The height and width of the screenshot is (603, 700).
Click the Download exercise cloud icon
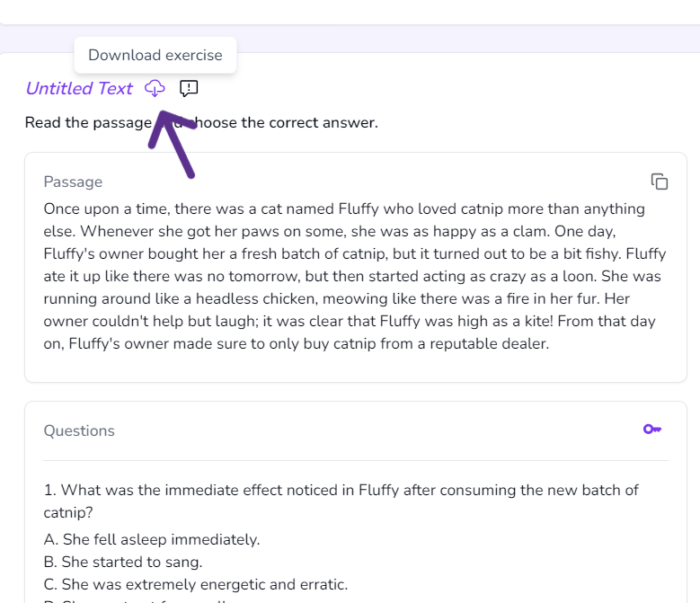[x=155, y=88]
